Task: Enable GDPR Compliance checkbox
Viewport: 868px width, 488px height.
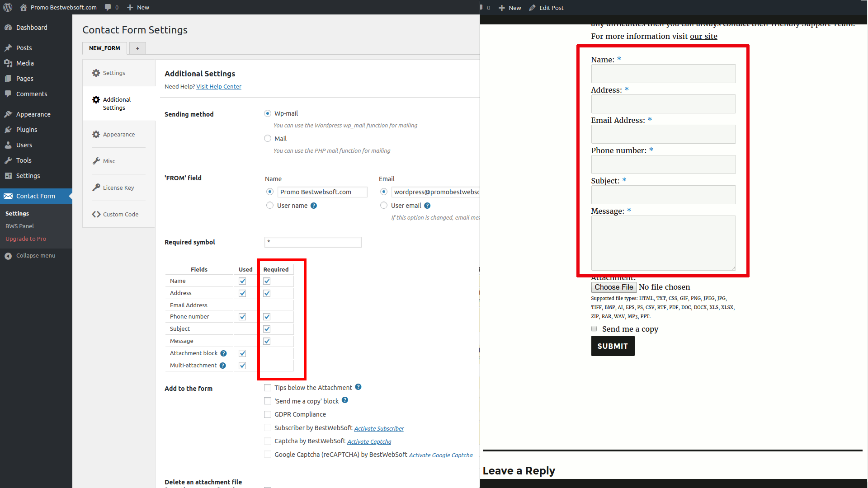Action: 268,414
